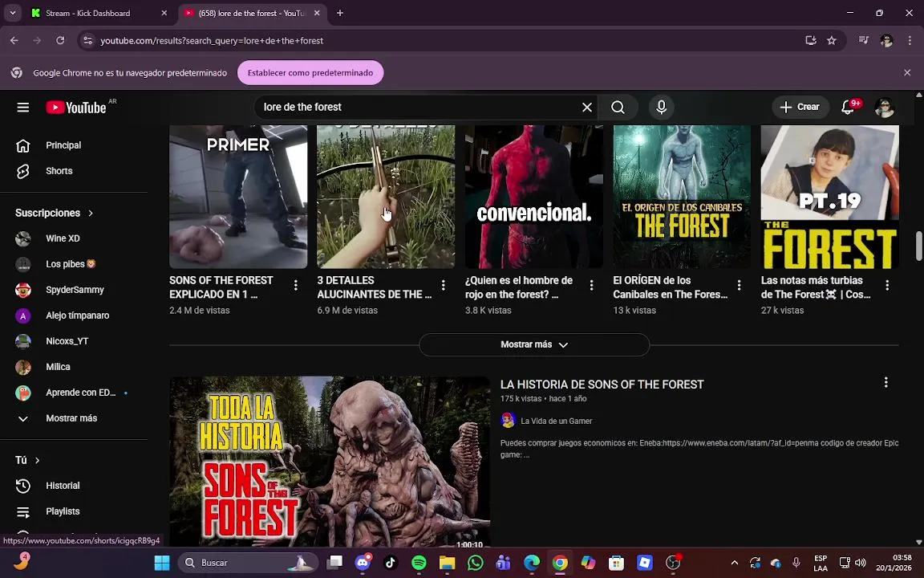Click the browser address bar URL

click(212, 41)
